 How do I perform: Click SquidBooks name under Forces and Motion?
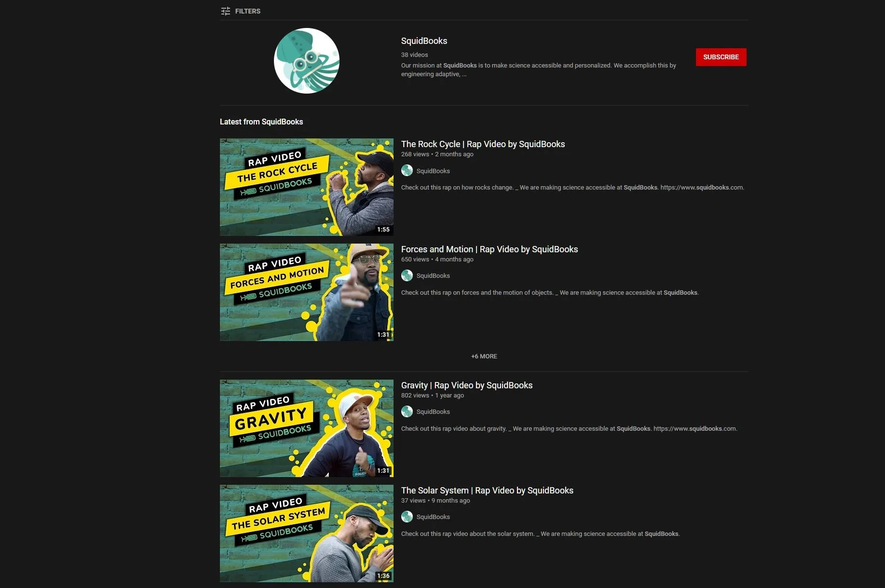pyautogui.click(x=433, y=276)
